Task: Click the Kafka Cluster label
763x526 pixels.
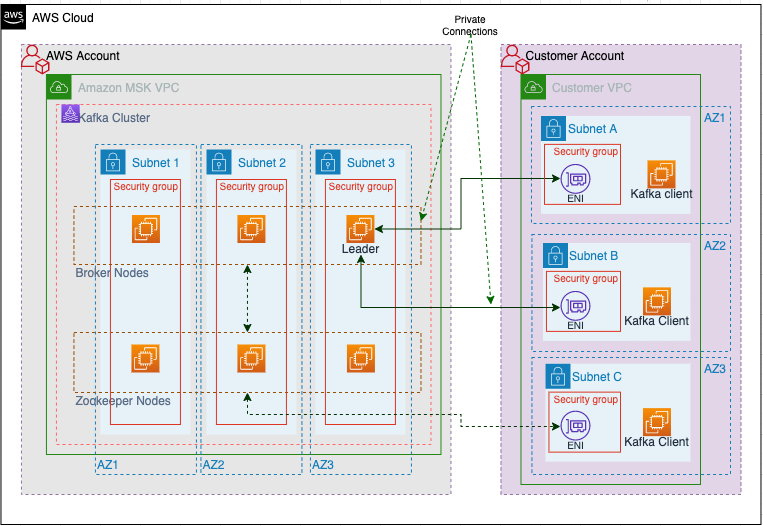Action: click(x=114, y=118)
